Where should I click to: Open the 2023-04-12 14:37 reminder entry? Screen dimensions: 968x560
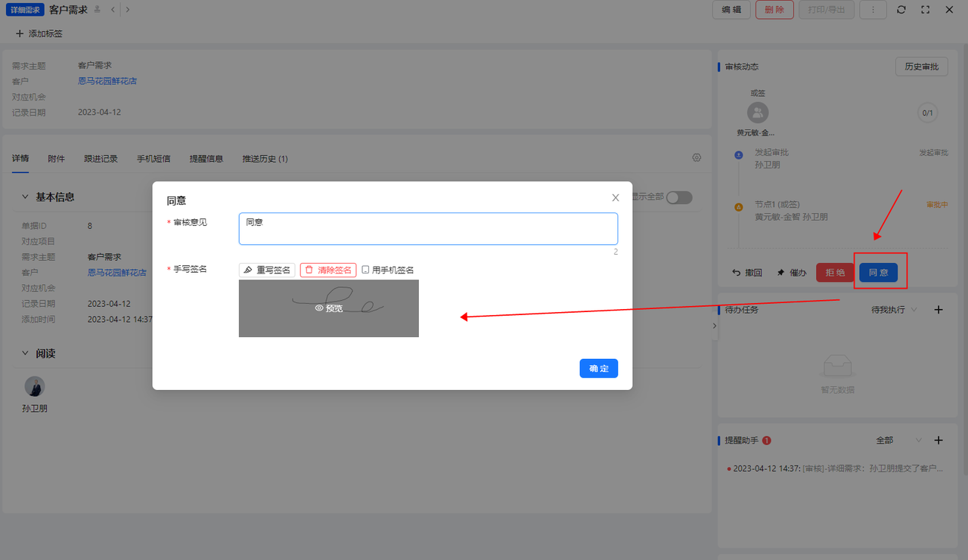834,469
